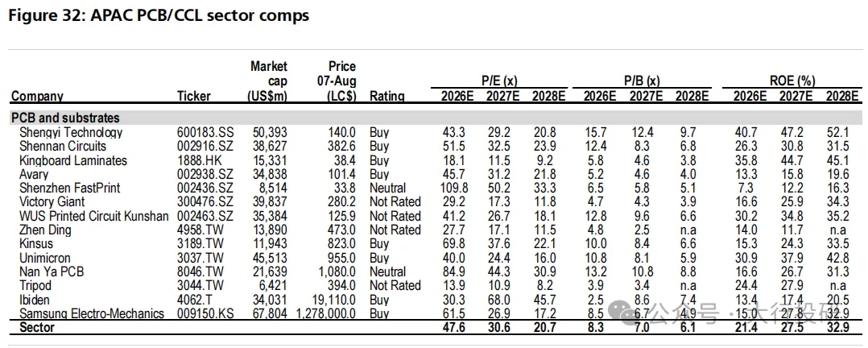
Task: Click the Market cap column header
Action: click(x=268, y=81)
